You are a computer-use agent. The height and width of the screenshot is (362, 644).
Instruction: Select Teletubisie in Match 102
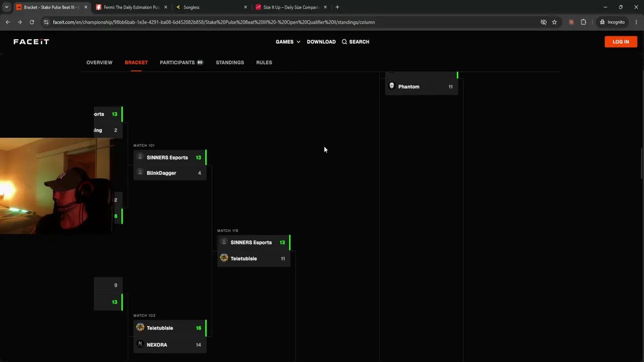170,328
